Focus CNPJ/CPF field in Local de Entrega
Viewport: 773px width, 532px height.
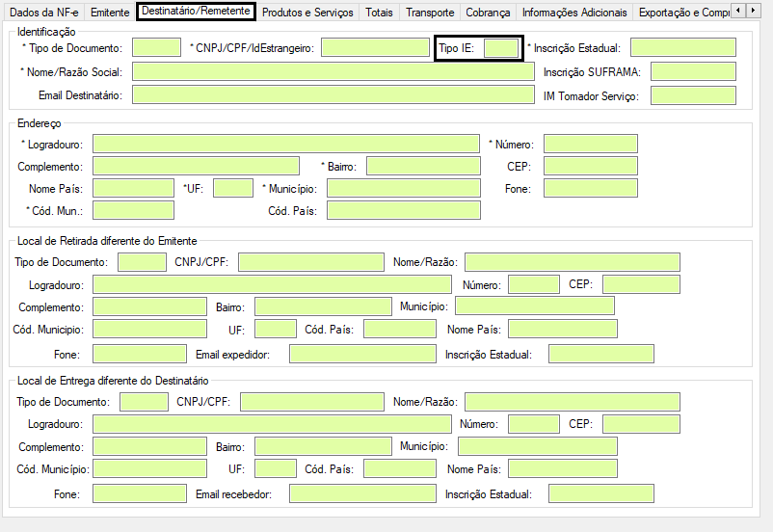pos(312,401)
